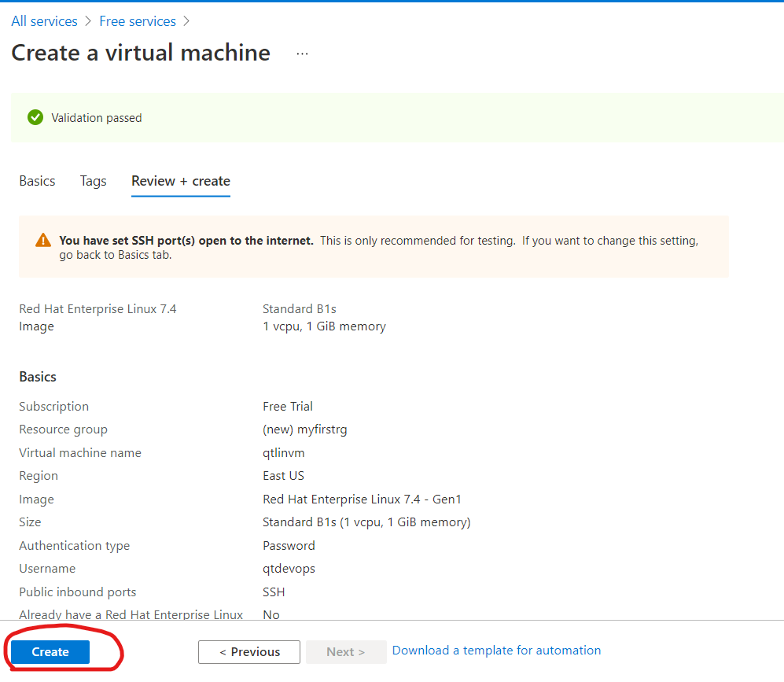Click the Region label

click(38, 476)
